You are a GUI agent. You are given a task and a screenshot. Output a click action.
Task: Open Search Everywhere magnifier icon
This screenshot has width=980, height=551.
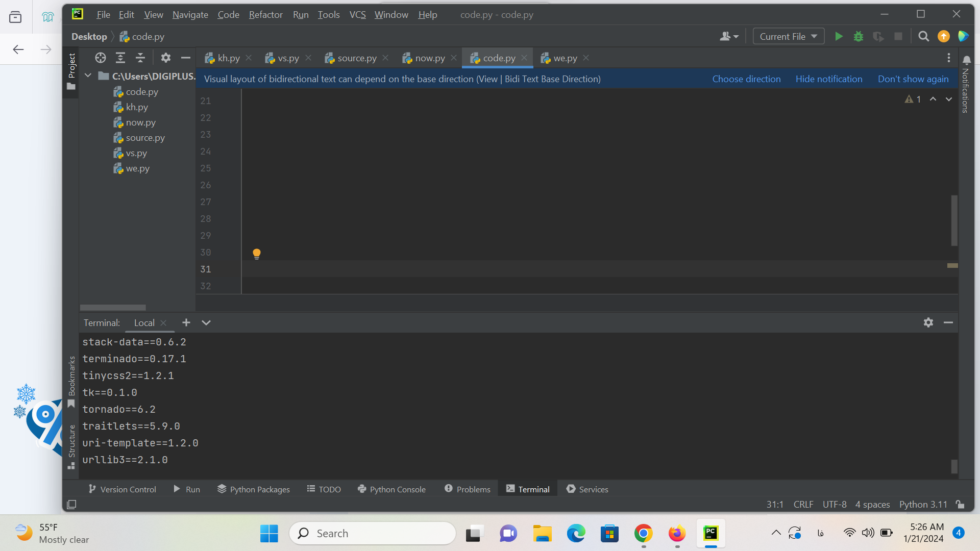[923, 36]
